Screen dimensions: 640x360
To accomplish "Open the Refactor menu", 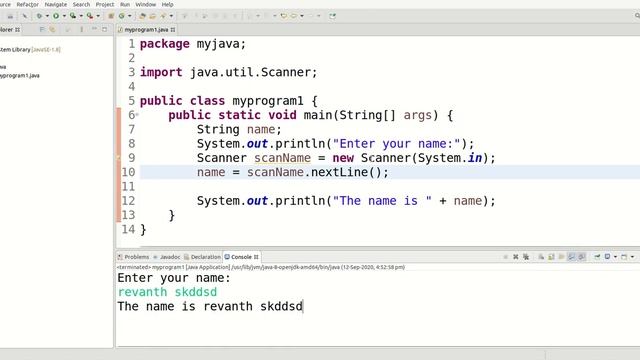I will (27, 4).
